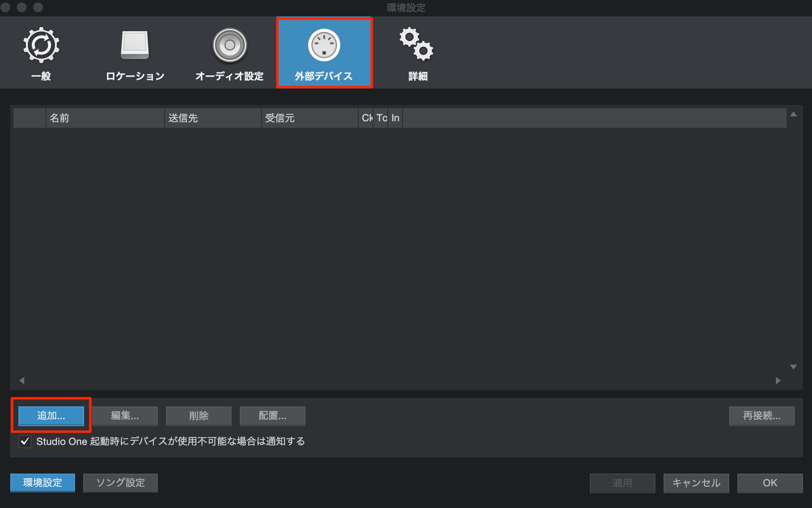Click the 削除 button
The image size is (812, 508).
pos(199,416)
